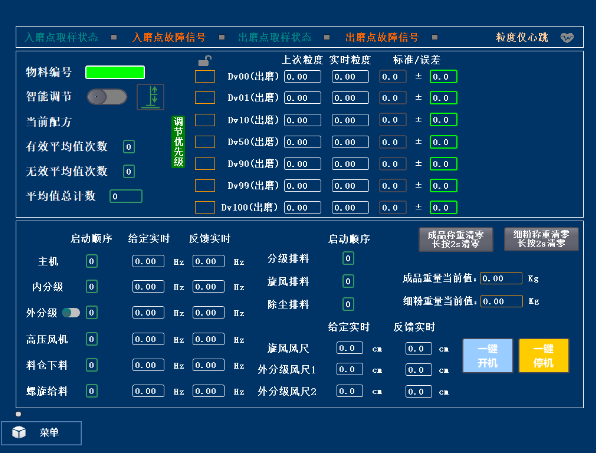The width and height of the screenshot is (596, 453).
Task: Click 一键开机 start button
Action: [x=487, y=356]
